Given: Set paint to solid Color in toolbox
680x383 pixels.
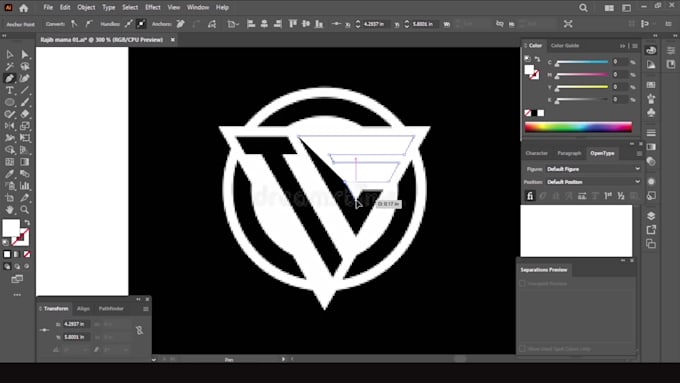Looking at the screenshot, I should [x=7, y=254].
